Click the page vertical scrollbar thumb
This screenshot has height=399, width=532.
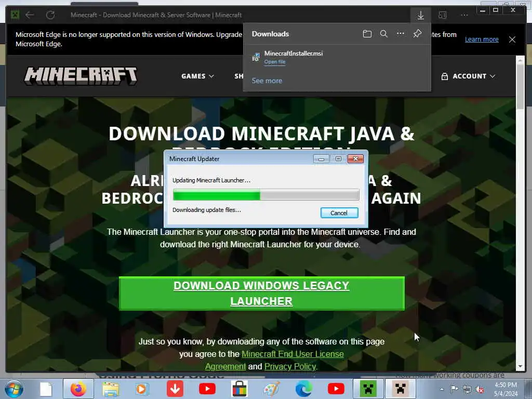coord(520,86)
